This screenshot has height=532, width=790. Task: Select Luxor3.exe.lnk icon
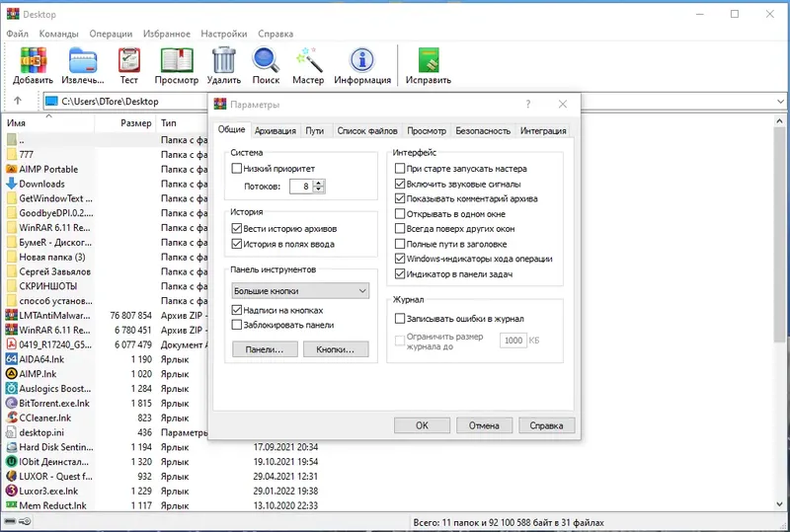pyautogui.click(x=12, y=491)
